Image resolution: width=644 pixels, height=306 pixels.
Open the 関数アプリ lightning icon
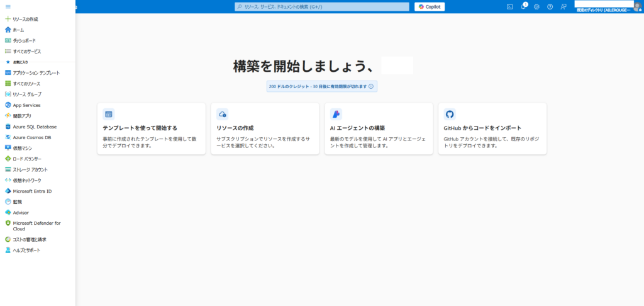point(8,116)
